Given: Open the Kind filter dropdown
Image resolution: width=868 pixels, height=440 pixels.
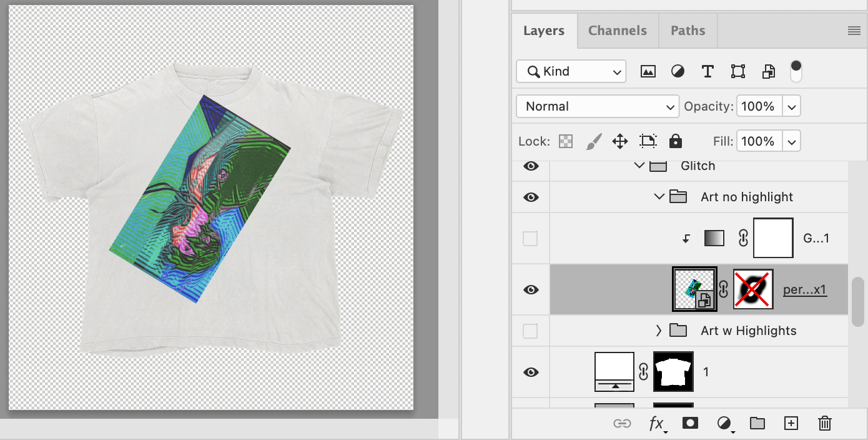Looking at the screenshot, I should click(x=571, y=71).
